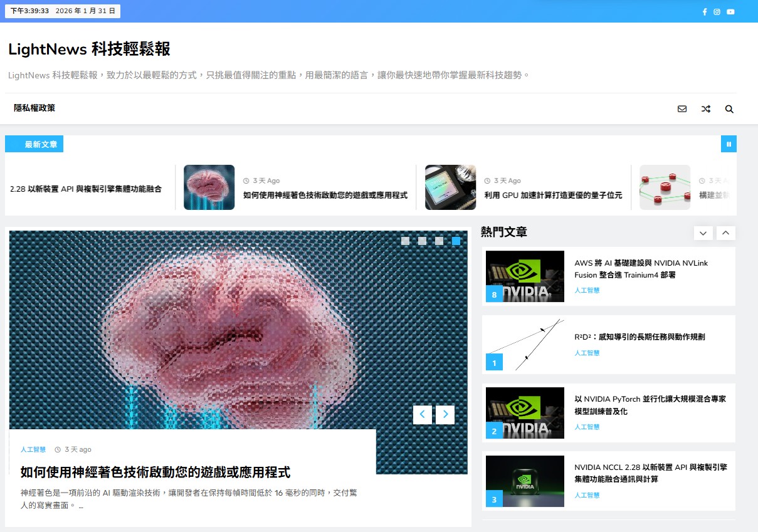
Task: Advance slider with right arrow button
Action: tap(445, 415)
